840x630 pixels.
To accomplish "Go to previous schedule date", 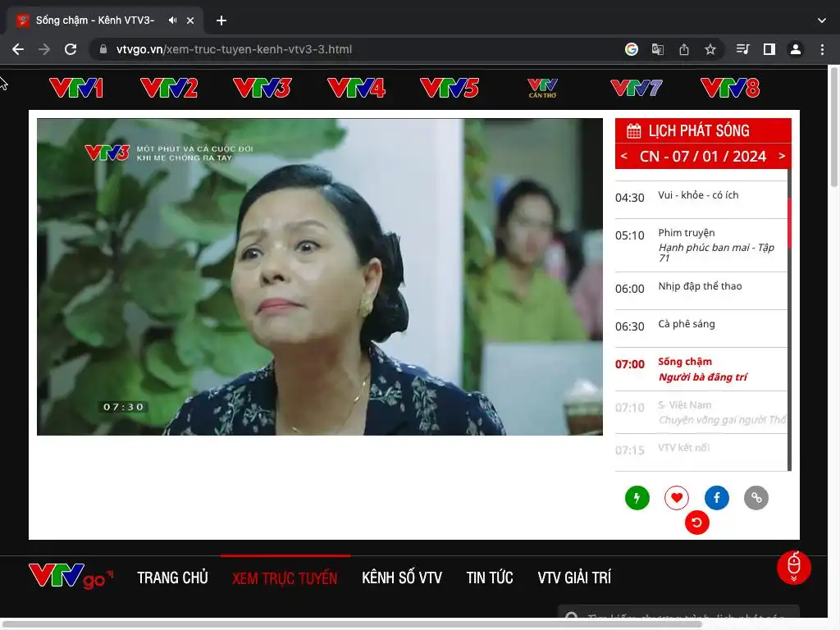I will click(624, 156).
